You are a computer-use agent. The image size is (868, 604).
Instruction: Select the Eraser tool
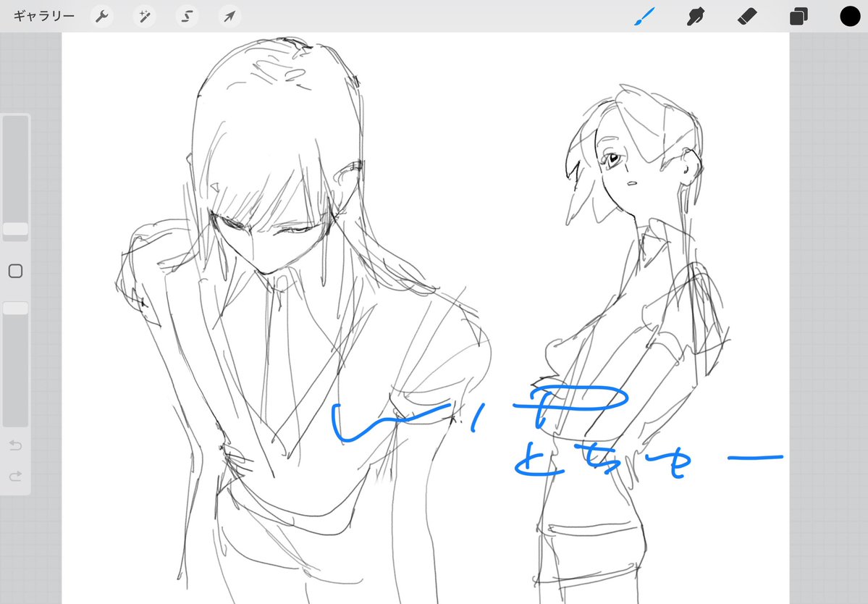tap(747, 17)
